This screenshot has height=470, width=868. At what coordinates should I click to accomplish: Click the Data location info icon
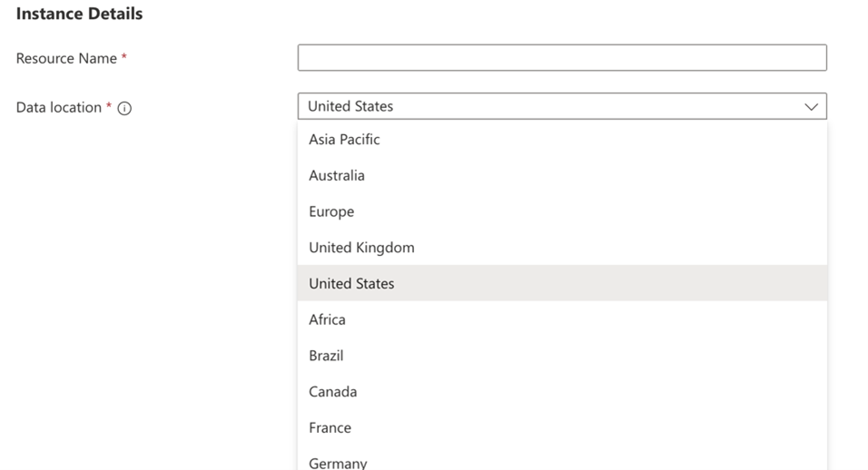click(x=124, y=108)
